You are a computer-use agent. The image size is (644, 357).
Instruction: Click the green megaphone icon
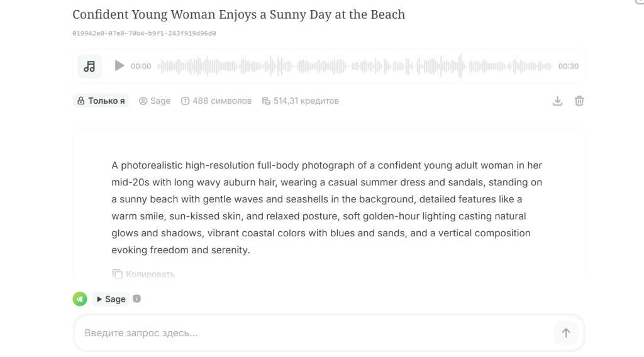(80, 299)
